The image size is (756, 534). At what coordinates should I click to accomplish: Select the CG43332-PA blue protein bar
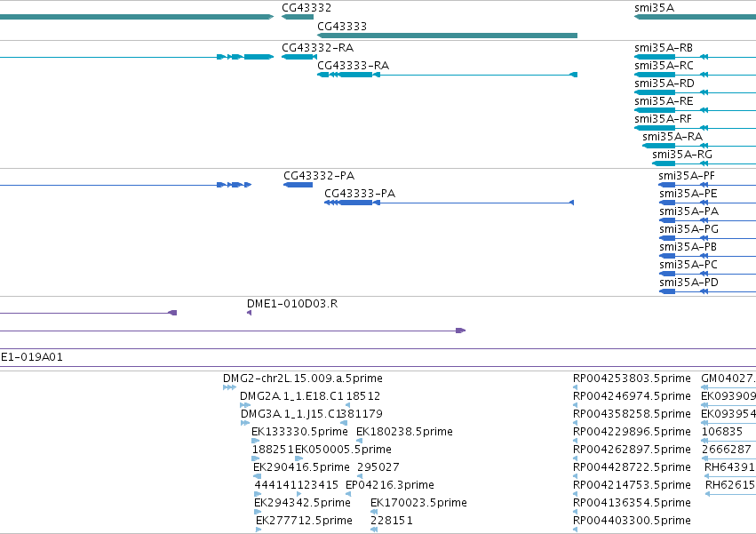coord(298,185)
